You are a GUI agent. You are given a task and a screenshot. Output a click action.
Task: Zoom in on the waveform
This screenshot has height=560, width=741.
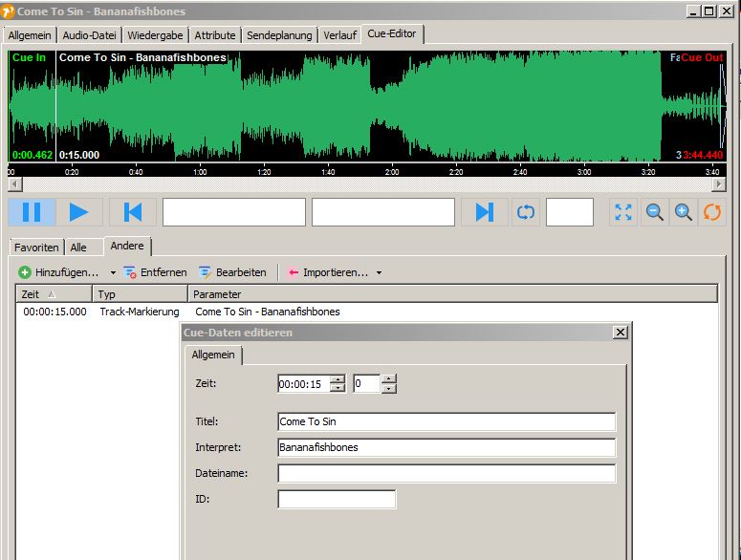coord(684,212)
